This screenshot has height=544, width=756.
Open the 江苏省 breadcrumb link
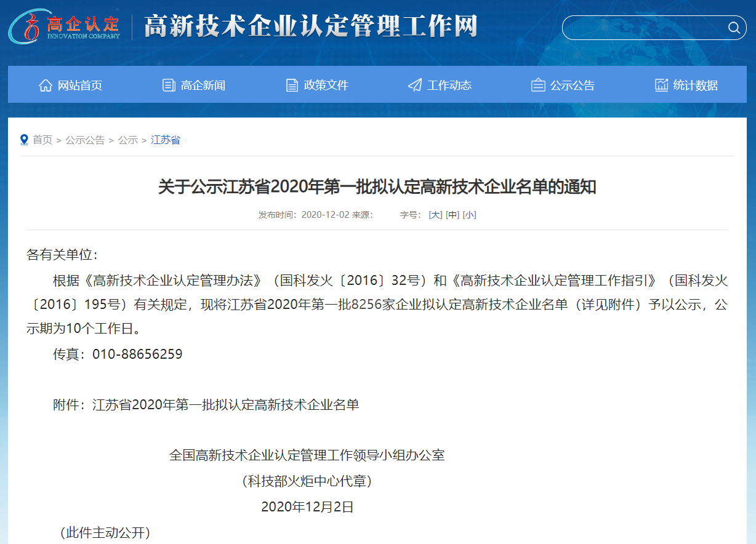tap(166, 140)
